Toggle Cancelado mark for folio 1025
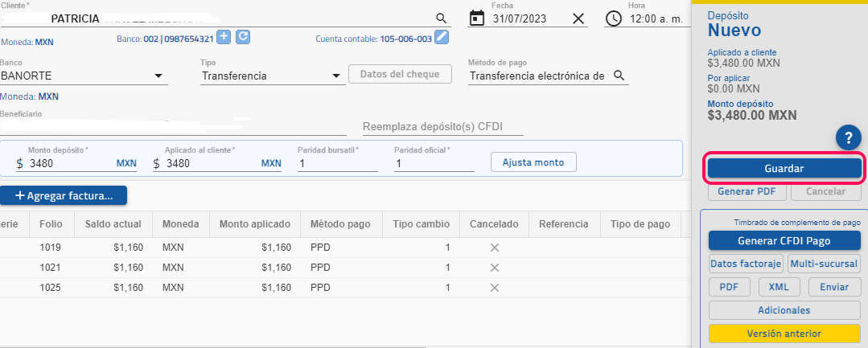 pyautogui.click(x=495, y=288)
